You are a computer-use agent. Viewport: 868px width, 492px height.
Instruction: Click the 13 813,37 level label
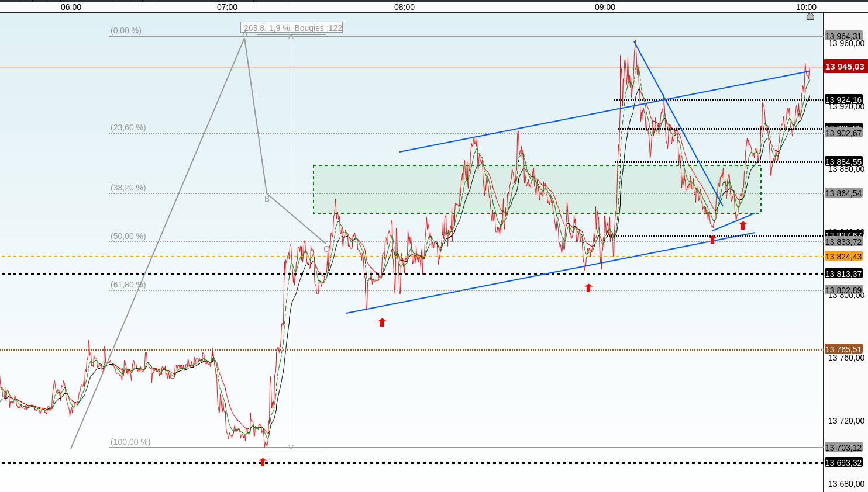pos(843,274)
